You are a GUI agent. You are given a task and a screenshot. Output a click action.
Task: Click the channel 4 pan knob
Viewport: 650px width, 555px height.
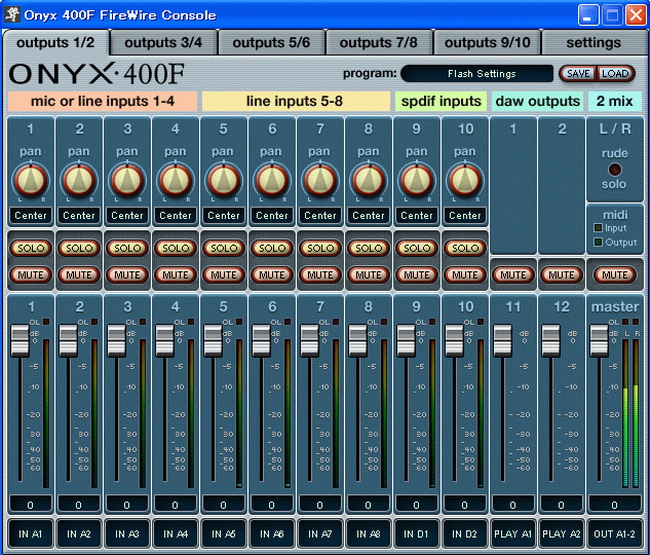point(175,181)
